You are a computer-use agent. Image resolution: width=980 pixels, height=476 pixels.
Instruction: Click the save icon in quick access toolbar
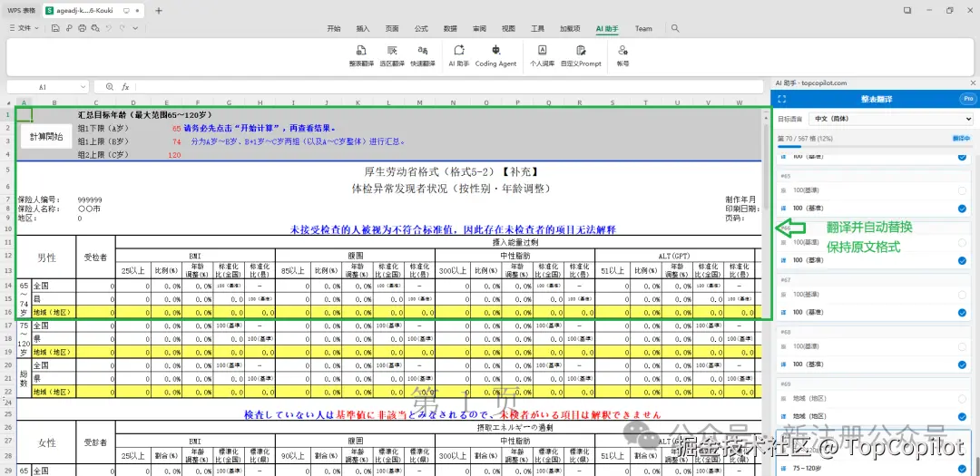click(55, 28)
